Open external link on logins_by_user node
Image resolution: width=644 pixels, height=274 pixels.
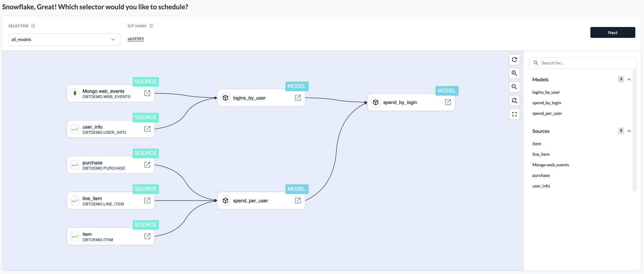click(x=298, y=98)
